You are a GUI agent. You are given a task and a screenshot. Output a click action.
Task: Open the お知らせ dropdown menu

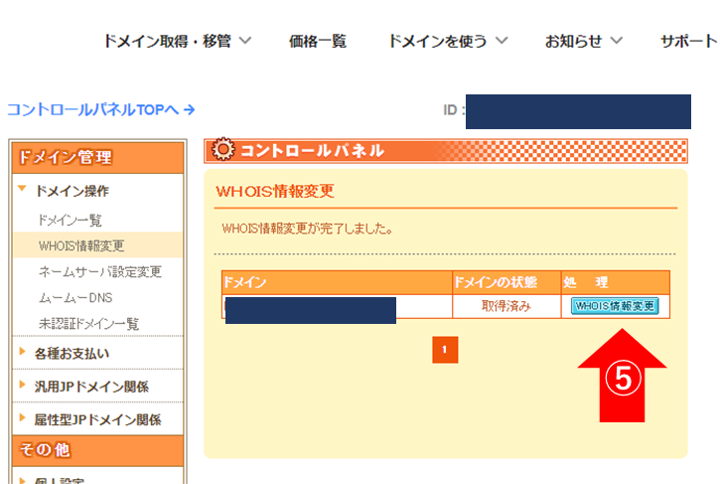click(x=583, y=41)
